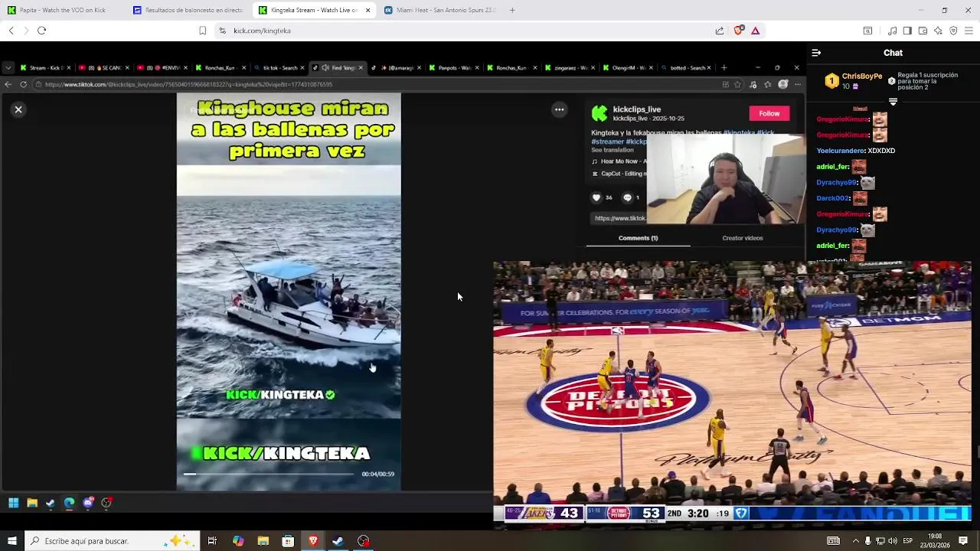Open a new tab in the outer browser
The width and height of the screenshot is (980, 551).
click(x=512, y=10)
